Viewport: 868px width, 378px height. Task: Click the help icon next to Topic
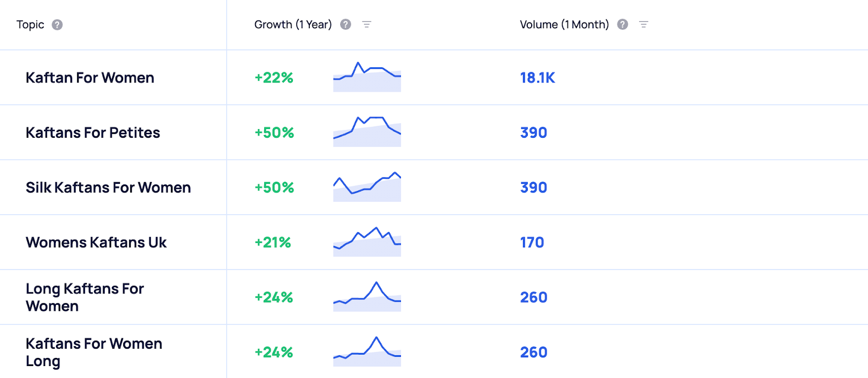click(57, 25)
